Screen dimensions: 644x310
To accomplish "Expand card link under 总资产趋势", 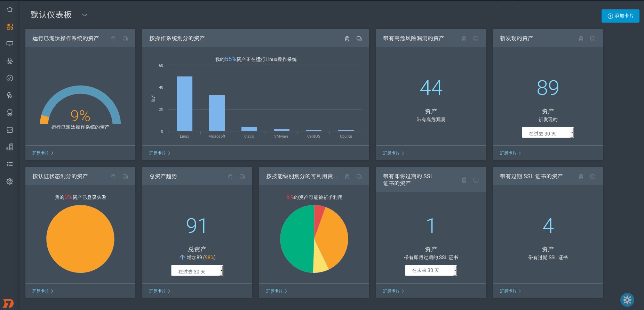I will click(160, 291).
